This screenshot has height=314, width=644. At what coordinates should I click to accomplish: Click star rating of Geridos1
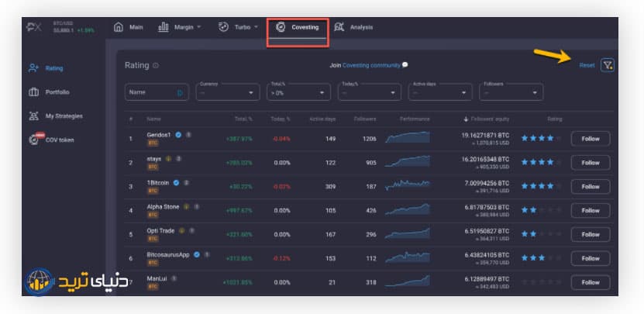(542, 138)
